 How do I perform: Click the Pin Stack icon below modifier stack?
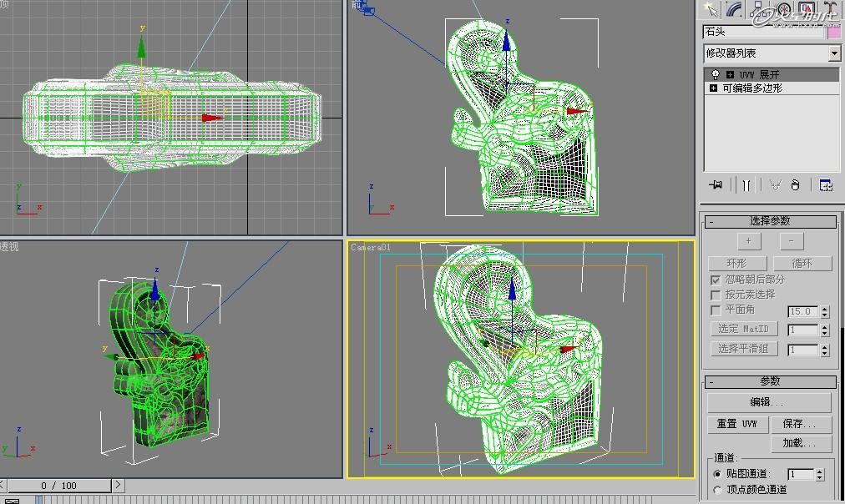pyautogui.click(x=716, y=185)
